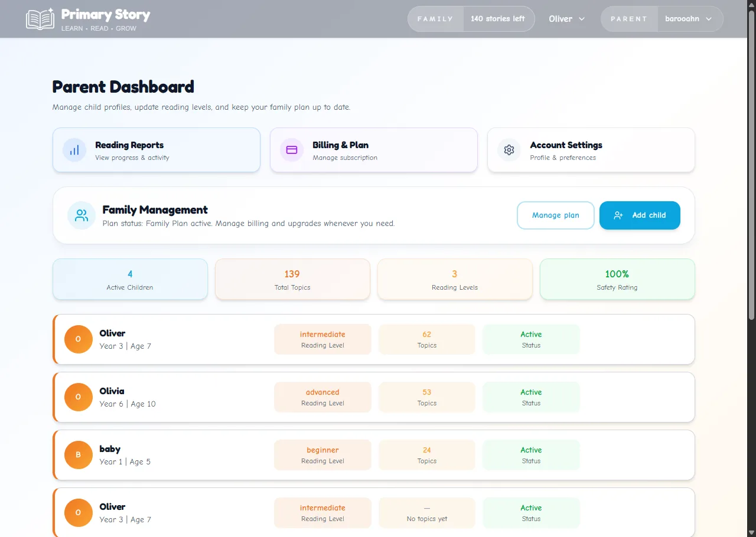Click the 53 Topics badge for Olivia
The image size is (756, 537).
427,397
